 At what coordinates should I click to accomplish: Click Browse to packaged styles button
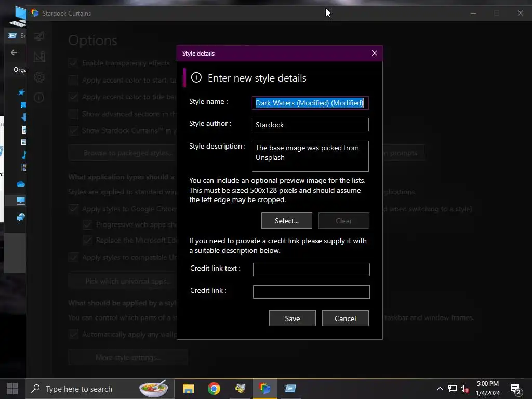coord(123,153)
